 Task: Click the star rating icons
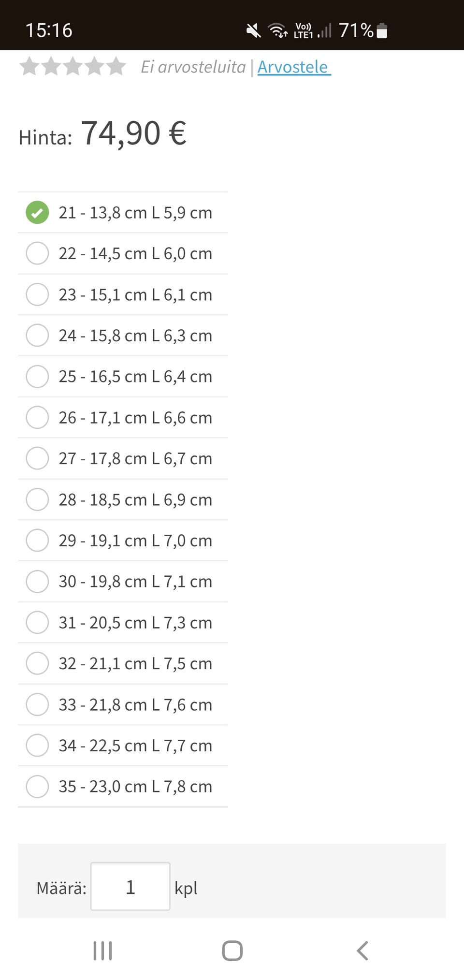72,66
